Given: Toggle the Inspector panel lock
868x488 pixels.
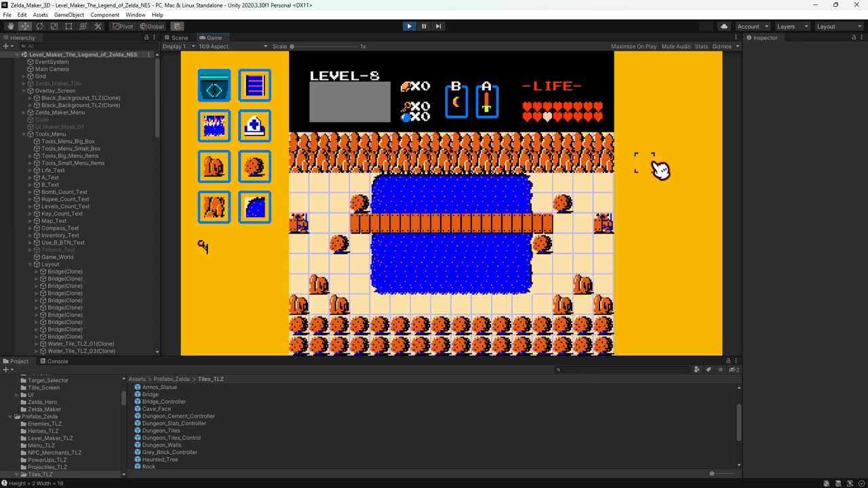Looking at the screenshot, I should (852, 37).
